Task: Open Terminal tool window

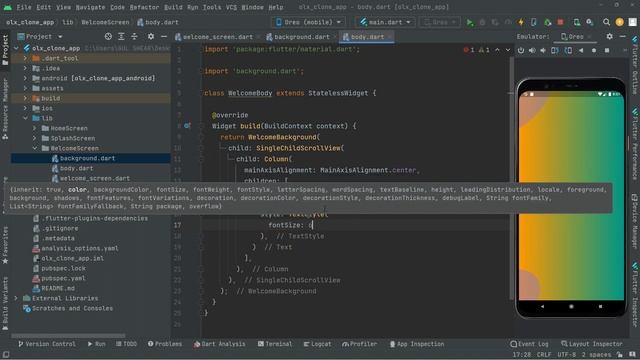Action: click(275, 344)
